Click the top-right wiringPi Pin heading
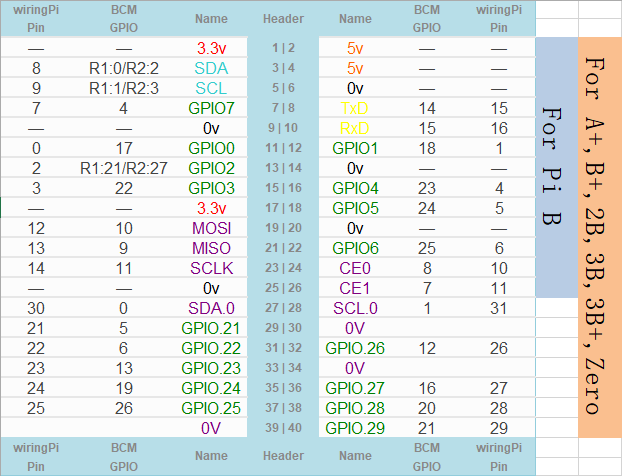622x476 pixels. pos(499,19)
